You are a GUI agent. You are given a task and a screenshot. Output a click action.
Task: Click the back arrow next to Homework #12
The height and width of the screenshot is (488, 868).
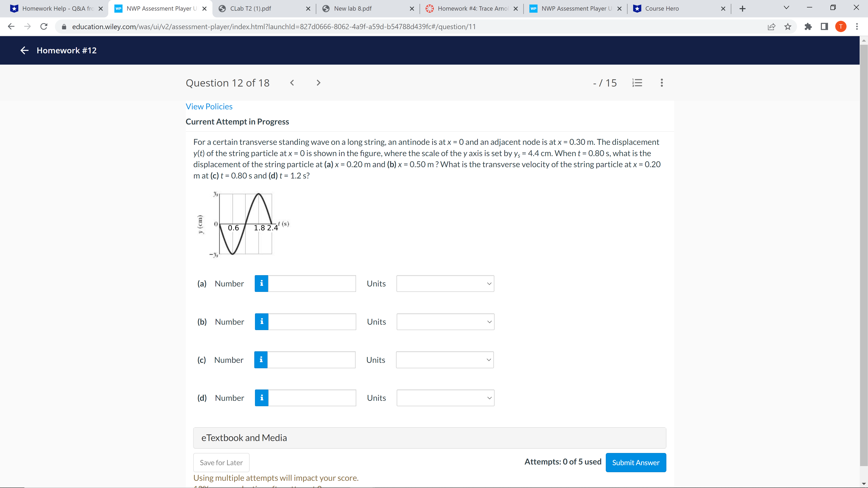click(x=24, y=50)
